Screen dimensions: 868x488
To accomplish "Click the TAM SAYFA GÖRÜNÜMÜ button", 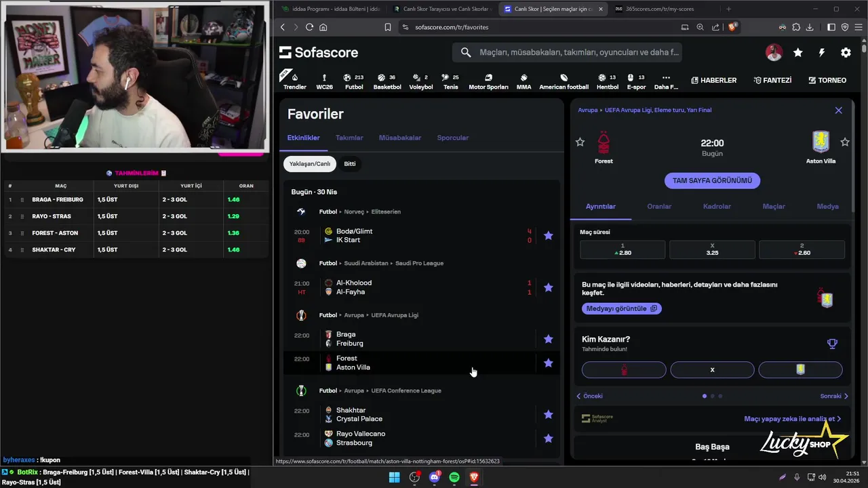I will click(x=712, y=181).
